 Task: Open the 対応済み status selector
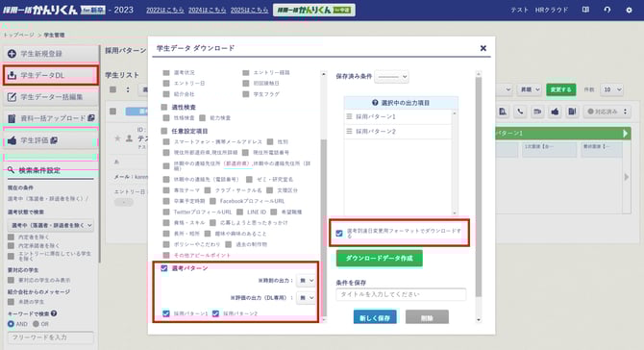click(607, 112)
